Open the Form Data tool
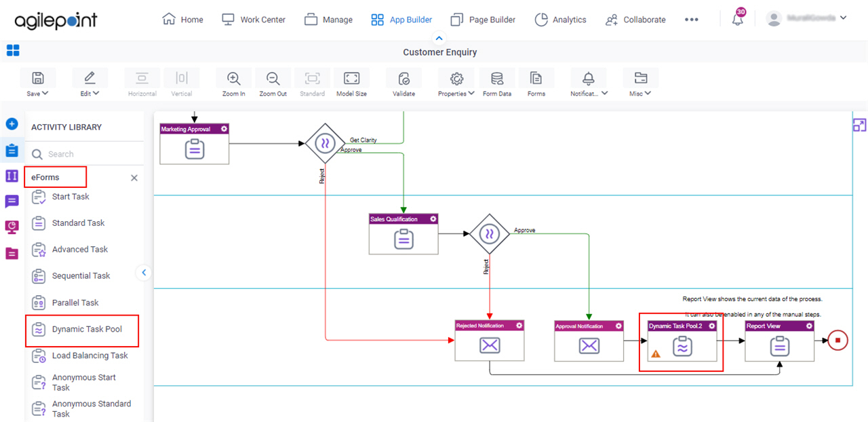The height and width of the screenshot is (422, 868). click(497, 83)
